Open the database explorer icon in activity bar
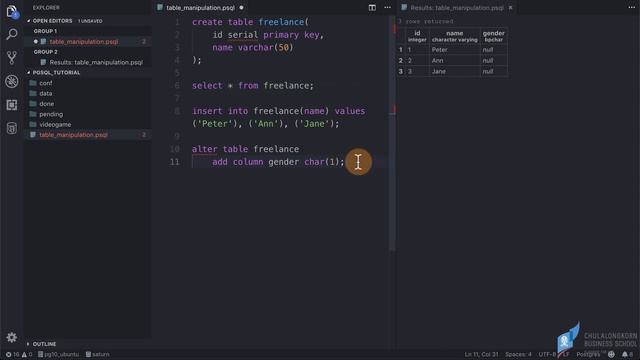640x360 pixels. [12, 128]
